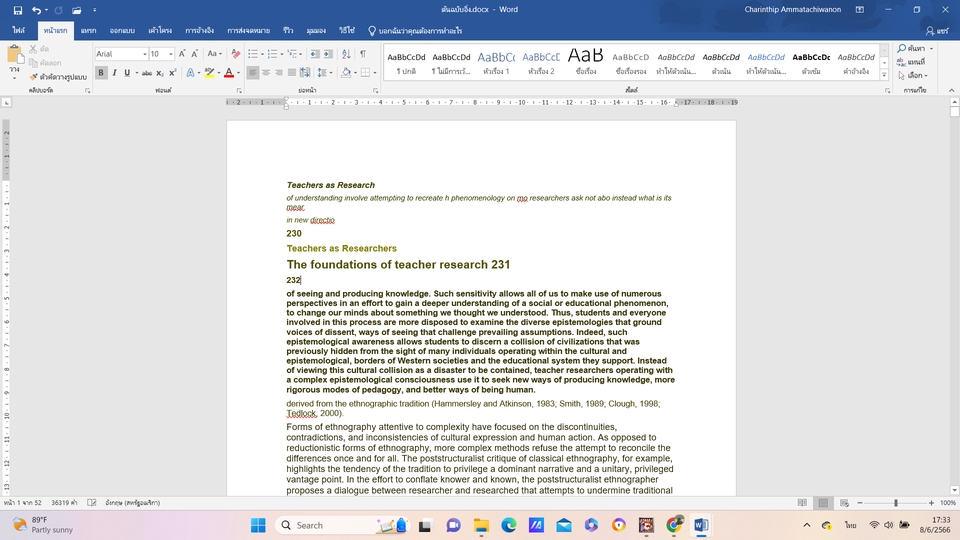This screenshot has width=960, height=540.
Task: Increase paragraph indent
Action: tap(328, 54)
